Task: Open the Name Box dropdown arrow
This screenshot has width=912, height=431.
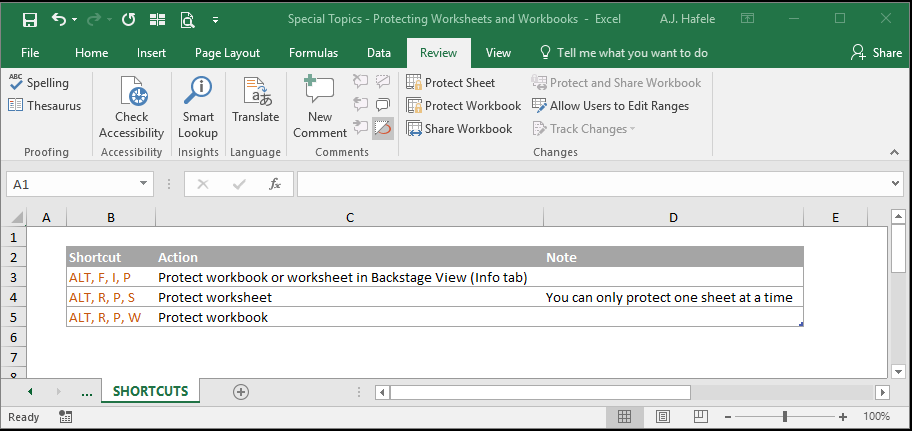Action: tap(144, 184)
